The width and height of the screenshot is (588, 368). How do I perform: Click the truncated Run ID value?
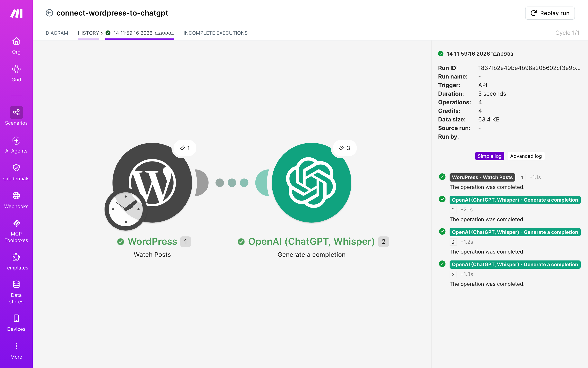(x=529, y=68)
